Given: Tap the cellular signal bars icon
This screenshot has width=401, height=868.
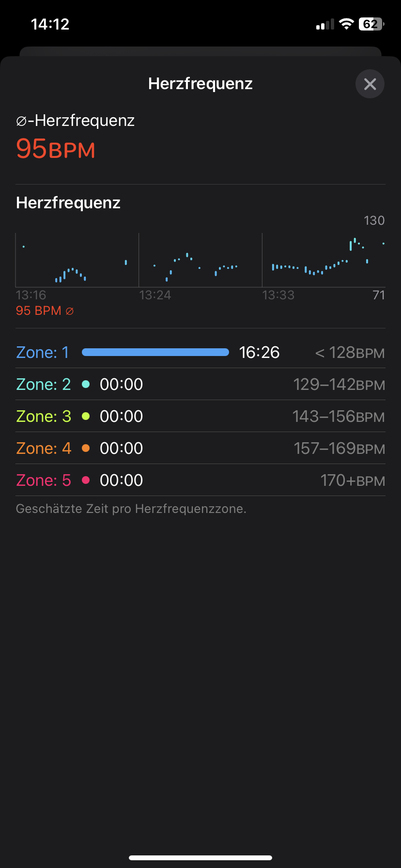Looking at the screenshot, I should click(x=325, y=25).
